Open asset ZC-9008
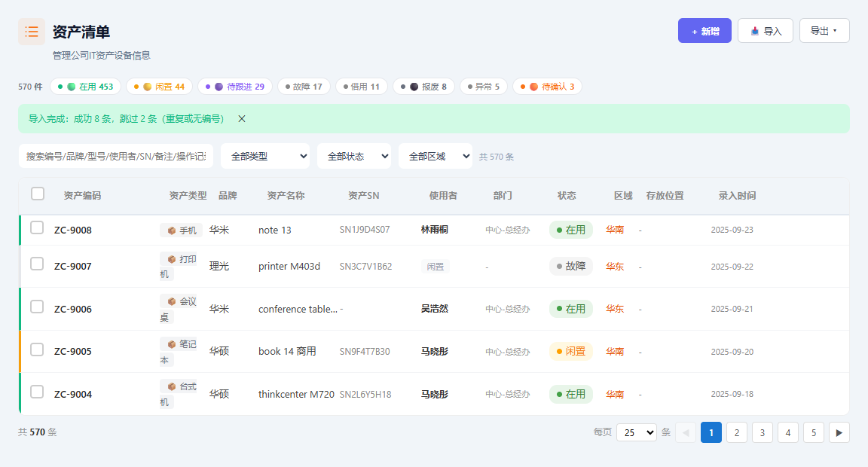The width and height of the screenshot is (868, 467). coord(73,230)
